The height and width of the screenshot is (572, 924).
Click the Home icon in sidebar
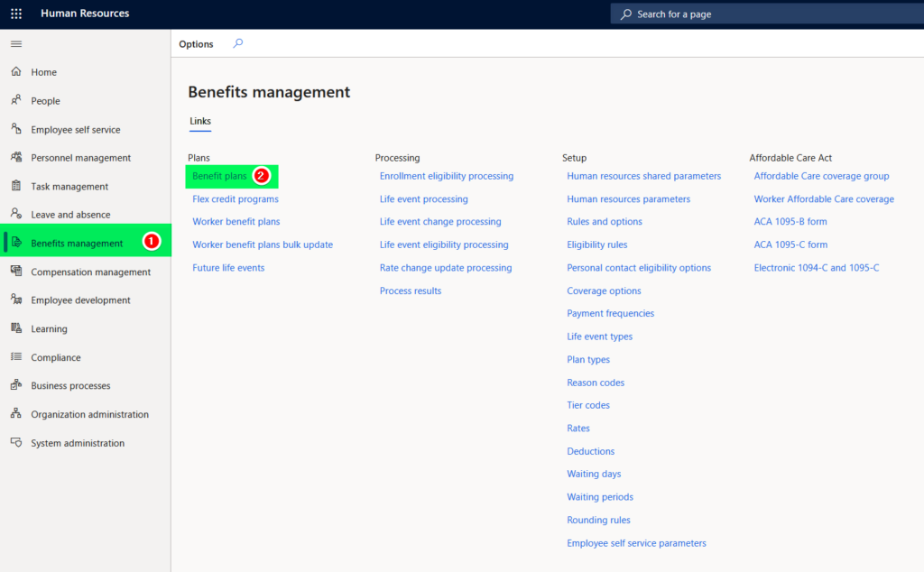pos(16,71)
